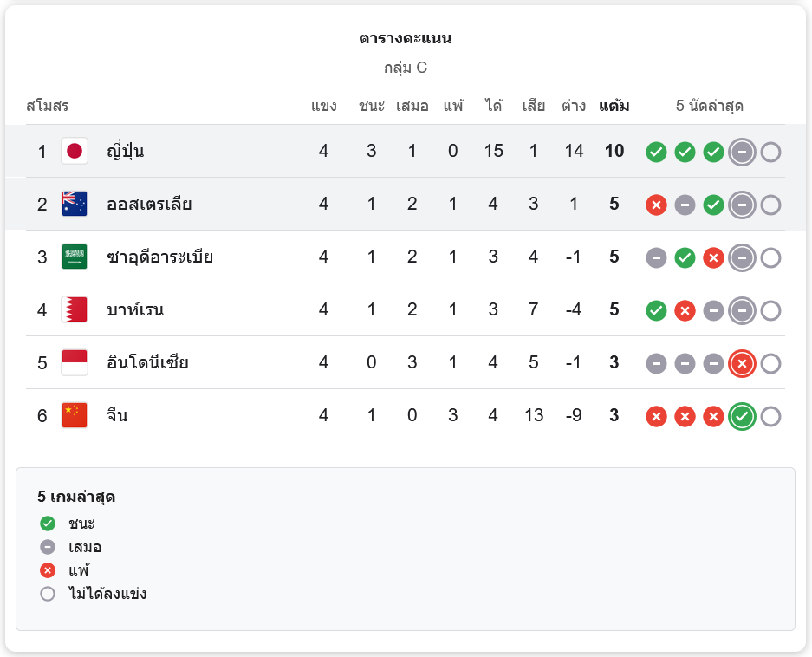This screenshot has height=657, width=812.
Task: Click the 5 นัดล่าสุด column header
Action: 710,107
